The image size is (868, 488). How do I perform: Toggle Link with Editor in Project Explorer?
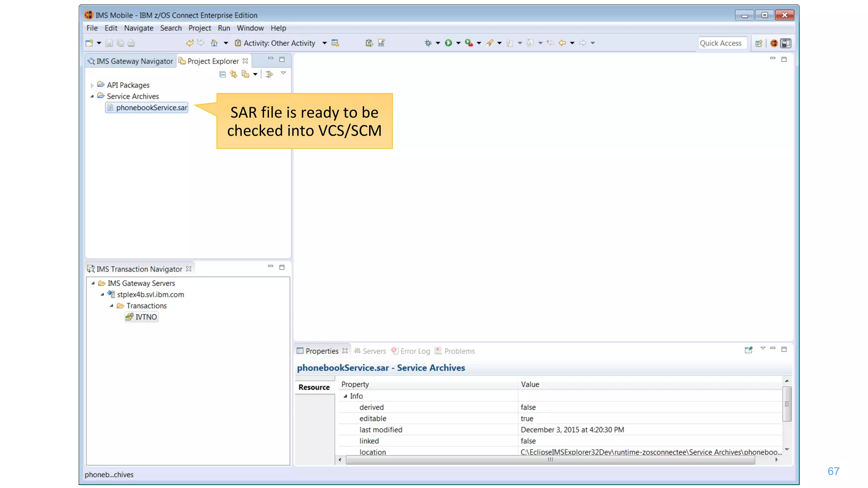[x=234, y=74]
